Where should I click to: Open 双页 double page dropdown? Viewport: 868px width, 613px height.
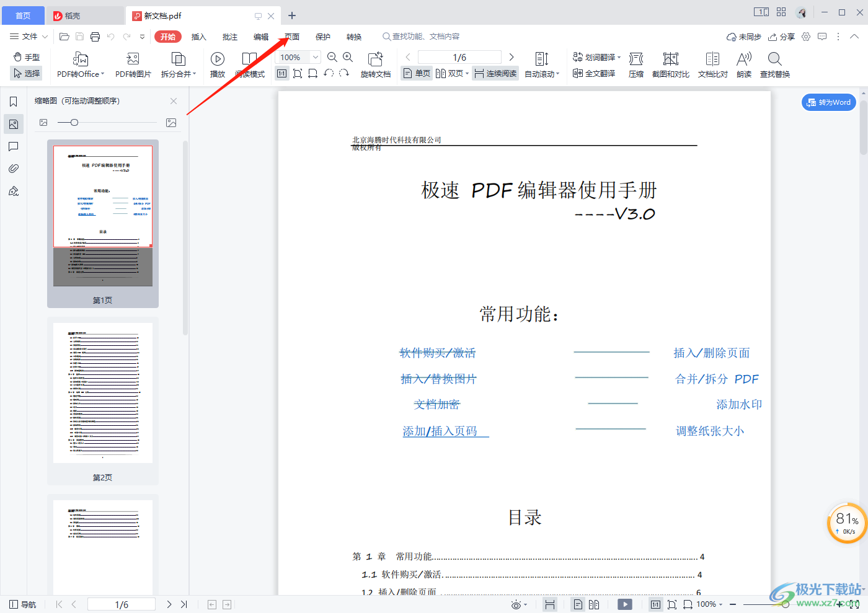click(x=452, y=73)
